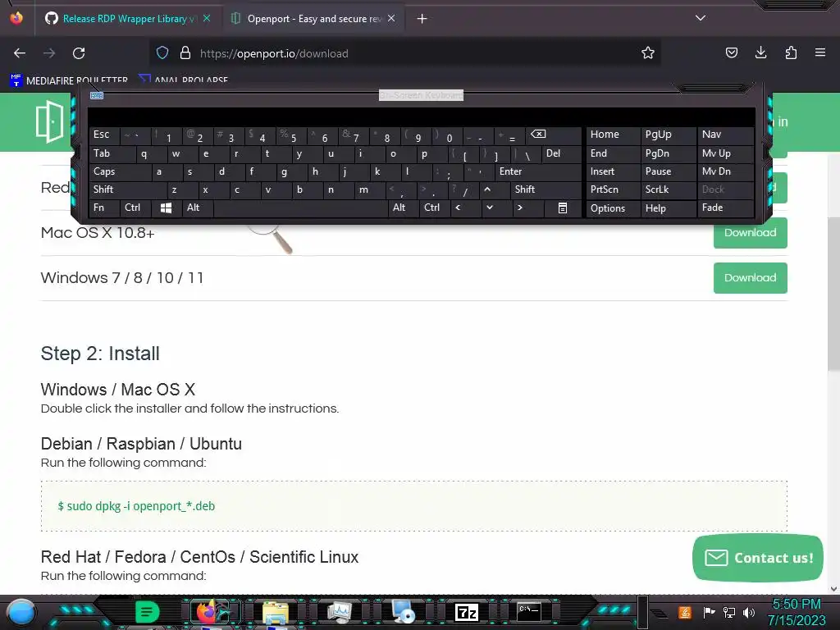
Task: Close the Openport tab
Action: (x=391, y=19)
